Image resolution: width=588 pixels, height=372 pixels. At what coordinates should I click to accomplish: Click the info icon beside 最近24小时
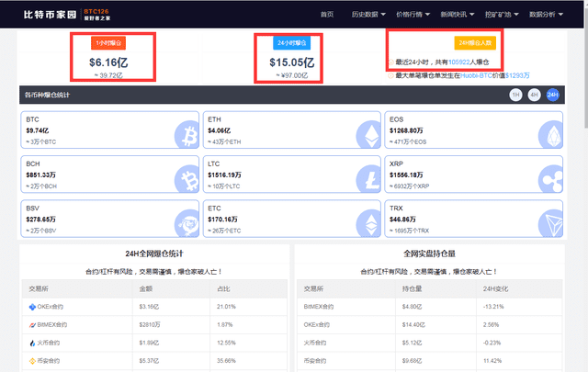pyautogui.click(x=390, y=62)
